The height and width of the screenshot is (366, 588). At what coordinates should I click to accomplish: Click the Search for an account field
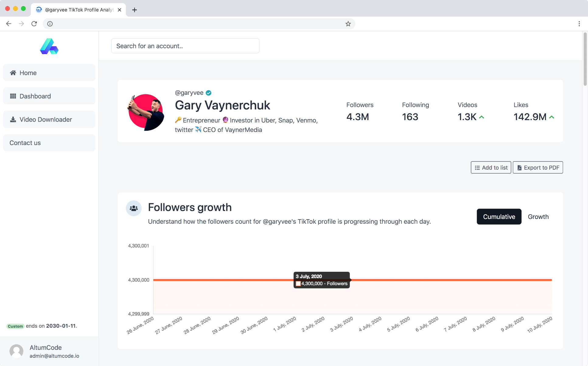(185, 46)
